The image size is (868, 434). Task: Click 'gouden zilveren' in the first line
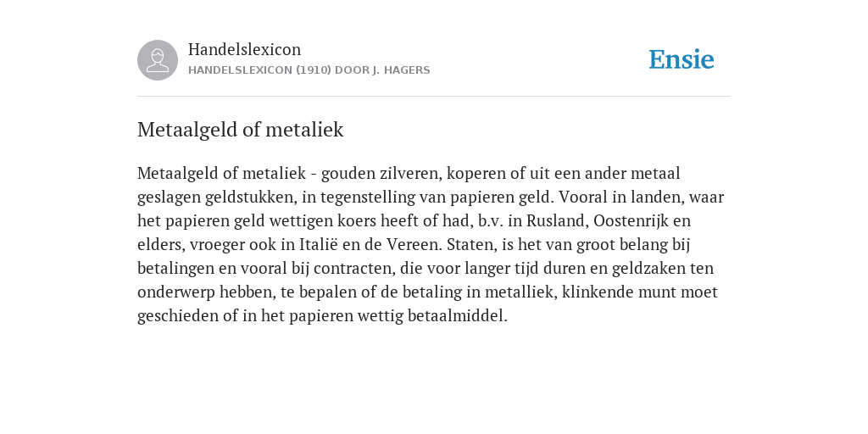381,173
